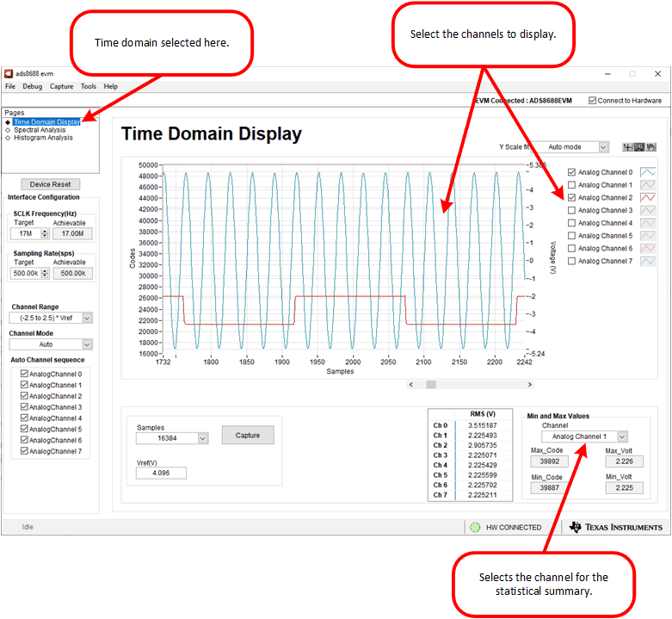Click Analog Channel 0 plot legend icon
672x619 pixels.
pos(648,172)
